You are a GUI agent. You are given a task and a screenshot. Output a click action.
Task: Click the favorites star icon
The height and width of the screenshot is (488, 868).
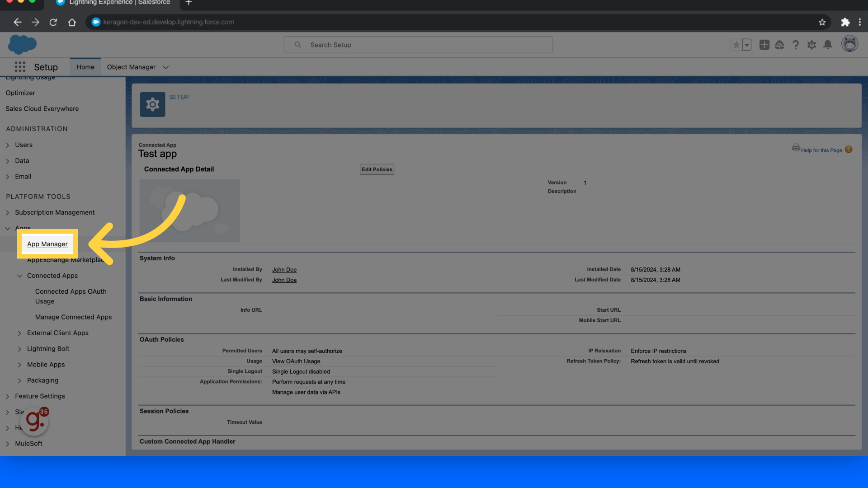(736, 45)
